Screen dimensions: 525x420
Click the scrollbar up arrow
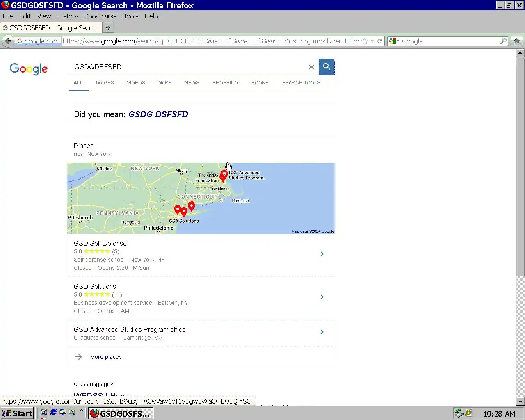520,53
